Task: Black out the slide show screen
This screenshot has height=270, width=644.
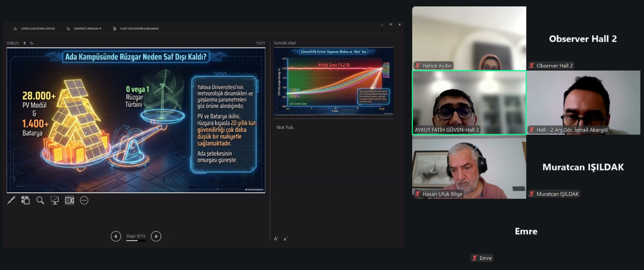Action: (55, 200)
